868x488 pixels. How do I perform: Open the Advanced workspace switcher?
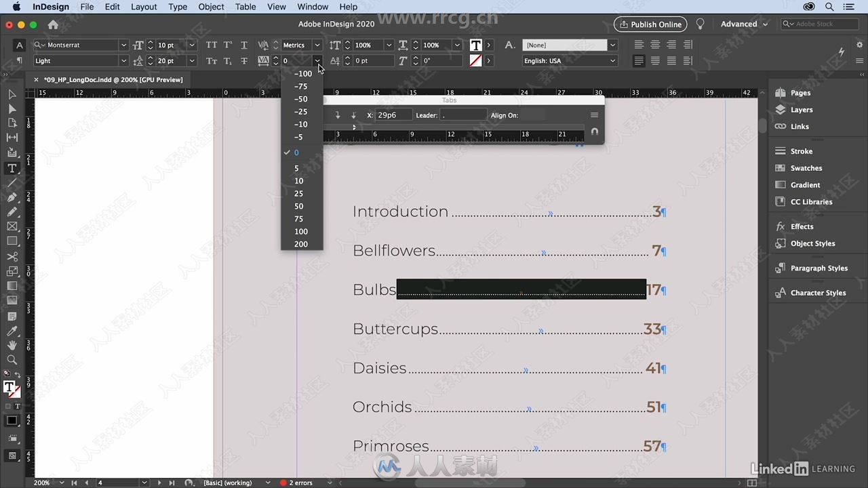(744, 24)
